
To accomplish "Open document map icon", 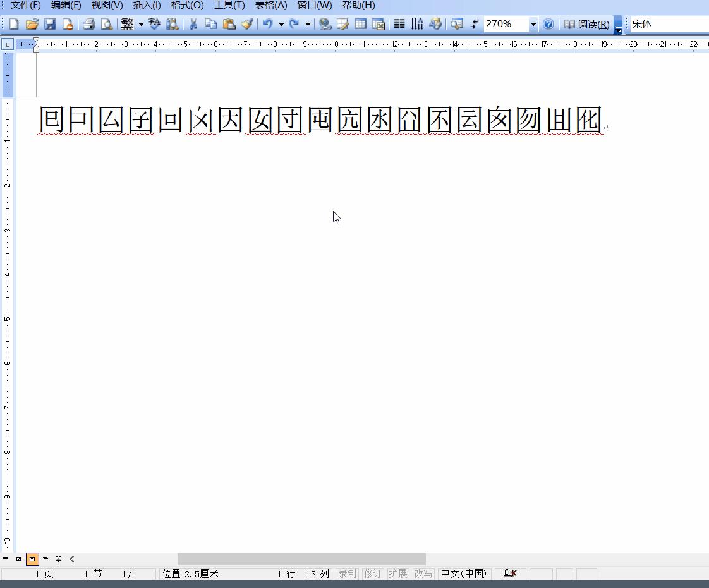I will click(457, 24).
